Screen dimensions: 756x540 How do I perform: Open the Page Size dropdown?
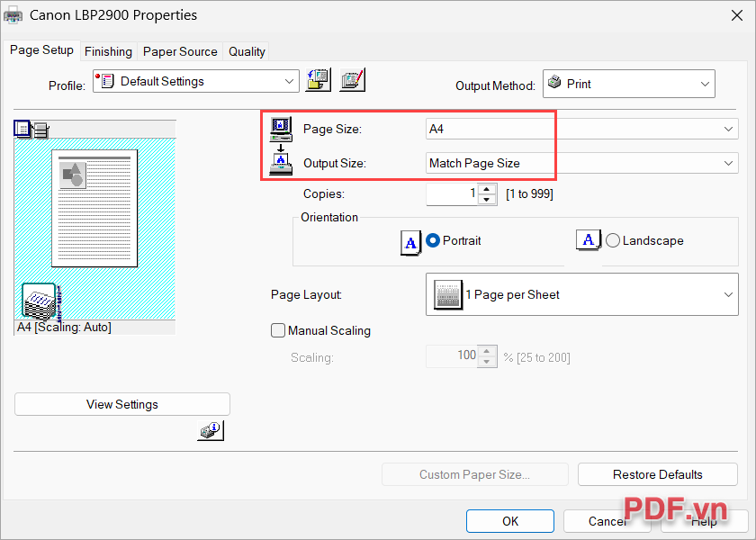[581, 130]
